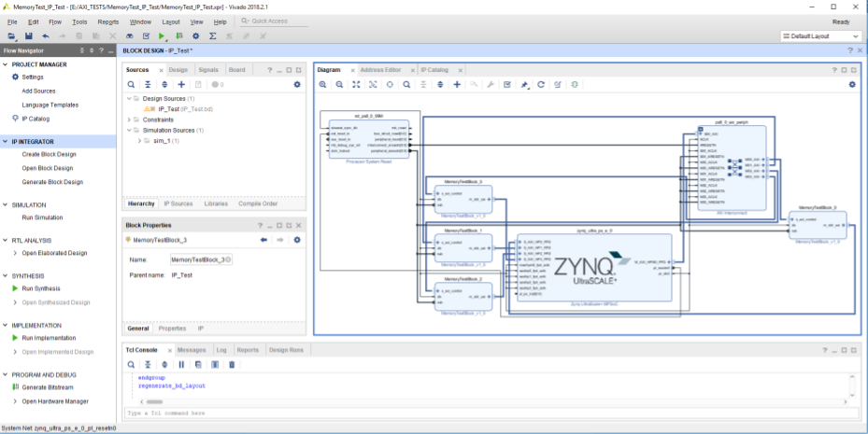
Task: Select the ZYNQ UltraScale+ block
Action: 594,268
